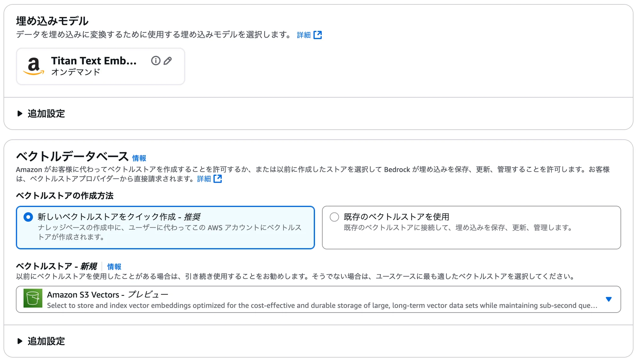Click 情報 beside ベクトルストア - 新規

click(114, 267)
